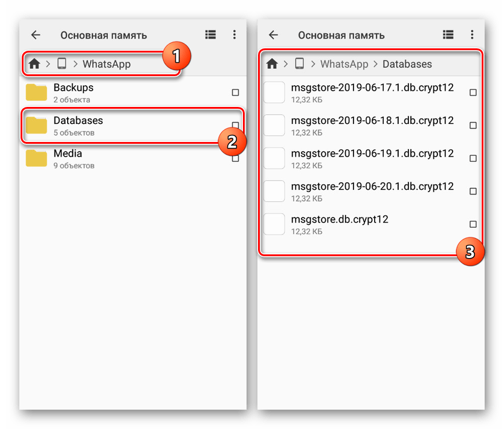
Task: Open Databases folder icon
Action: pos(36,125)
